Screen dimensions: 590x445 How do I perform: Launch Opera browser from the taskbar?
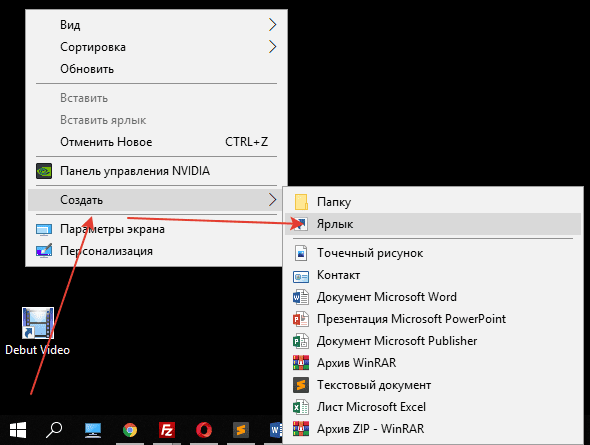204,430
